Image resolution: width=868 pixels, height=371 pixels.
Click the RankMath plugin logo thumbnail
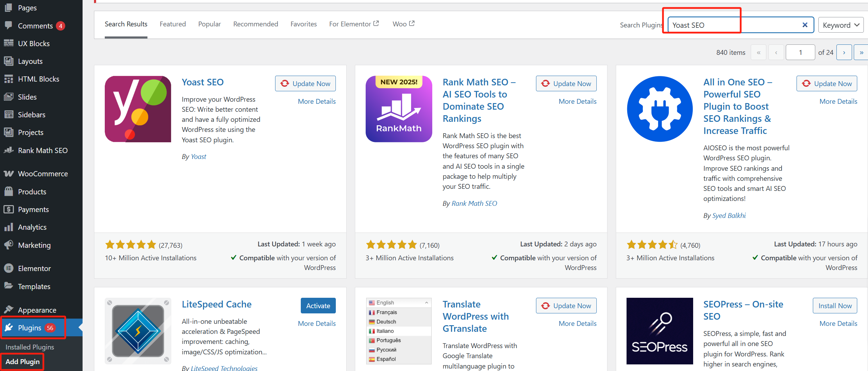pyautogui.click(x=399, y=109)
